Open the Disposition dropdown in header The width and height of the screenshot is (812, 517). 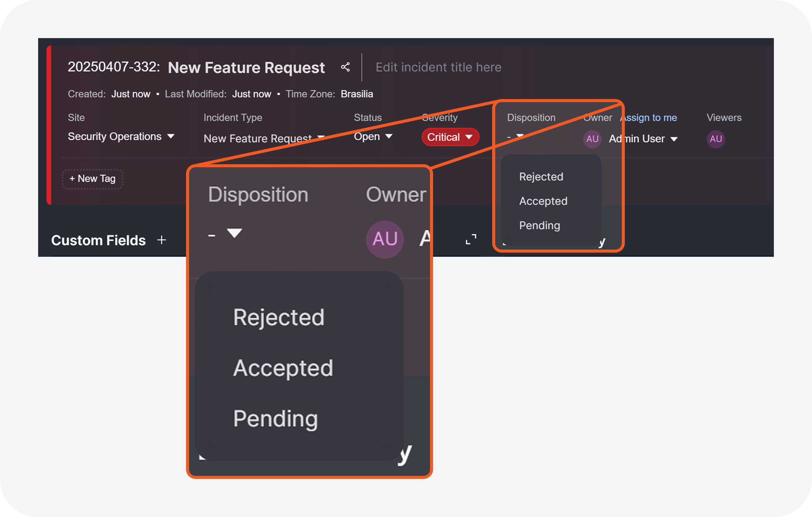[515, 136]
